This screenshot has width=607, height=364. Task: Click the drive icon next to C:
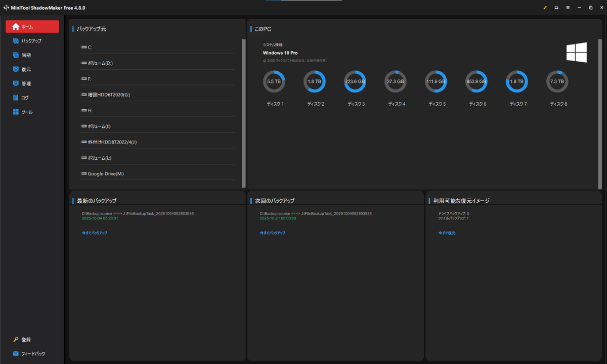[x=84, y=47]
